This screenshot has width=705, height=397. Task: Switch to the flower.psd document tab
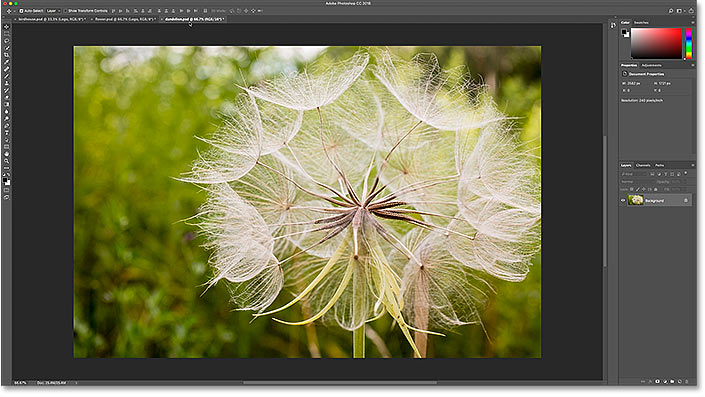[125, 19]
